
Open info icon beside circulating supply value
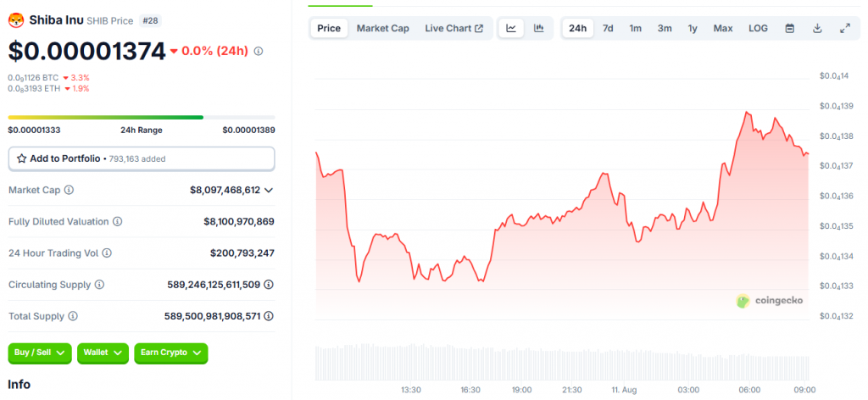coord(269,285)
